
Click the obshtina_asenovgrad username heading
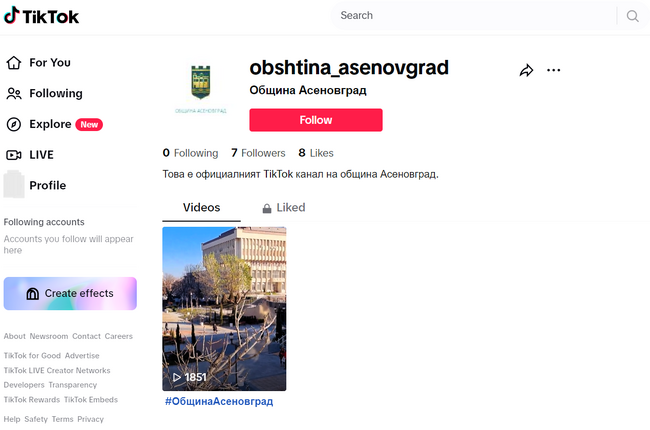(349, 68)
